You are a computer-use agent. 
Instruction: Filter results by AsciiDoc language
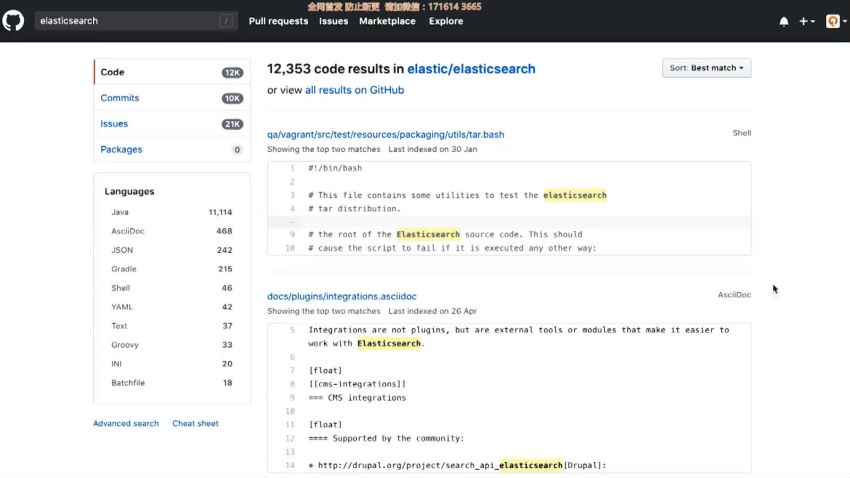(x=171, y=231)
